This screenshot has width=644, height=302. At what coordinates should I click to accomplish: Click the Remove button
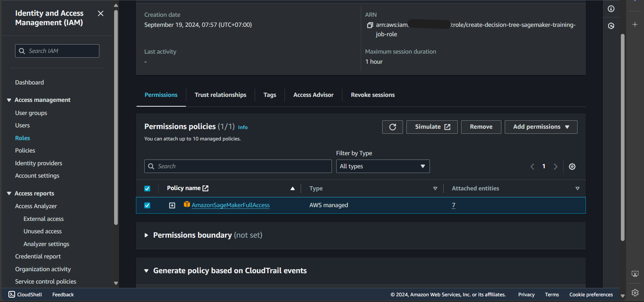click(481, 127)
